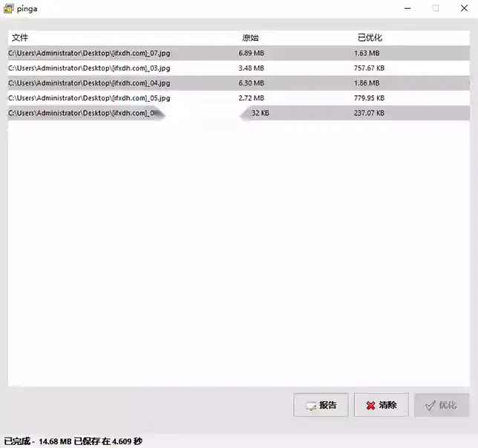Close the pinga window
The height and width of the screenshot is (448, 478).
[x=465, y=8]
